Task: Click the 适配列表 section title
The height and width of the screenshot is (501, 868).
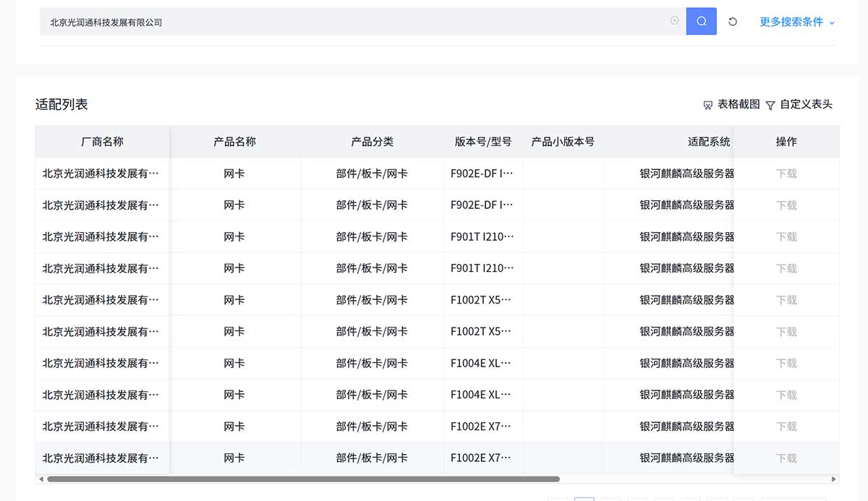Action: coord(61,104)
